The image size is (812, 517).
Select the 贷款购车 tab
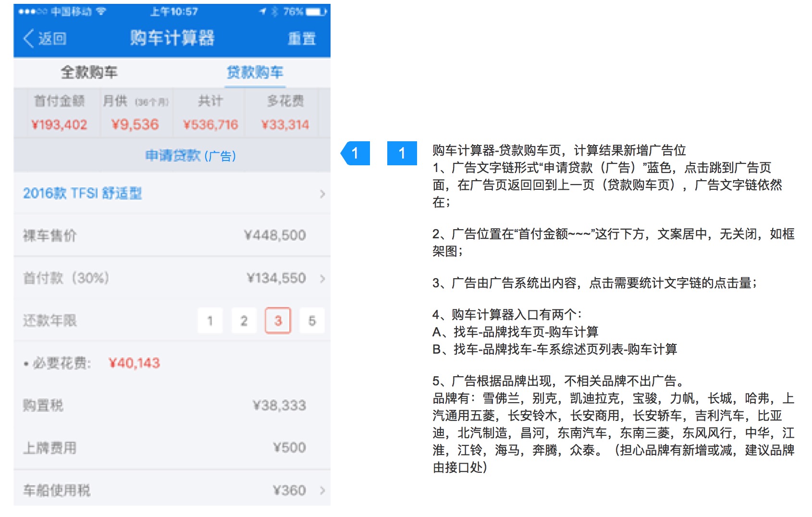point(255,73)
